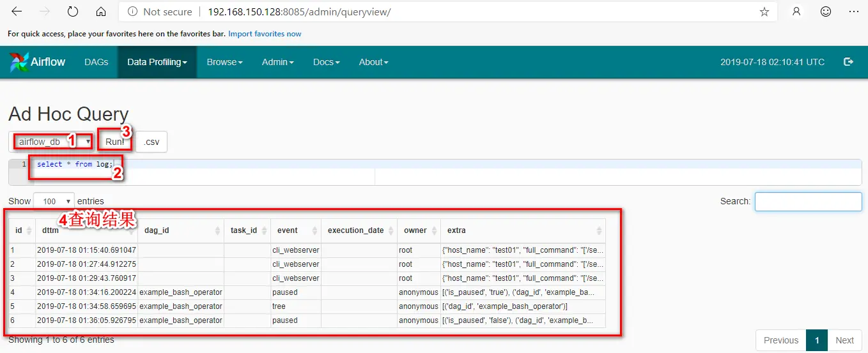The height and width of the screenshot is (353, 868).
Task: Click the Import favorites now link
Action: 265,34
